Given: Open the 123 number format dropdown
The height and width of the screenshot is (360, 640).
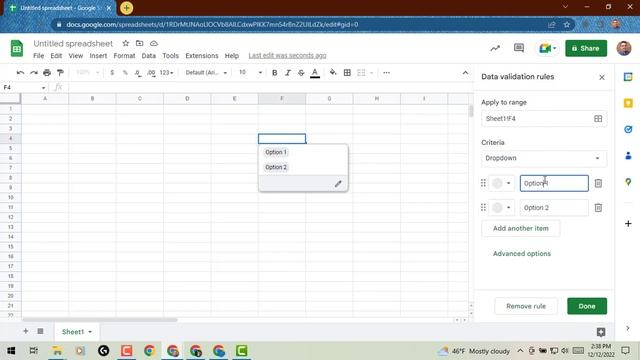Looking at the screenshot, I should click(x=166, y=73).
